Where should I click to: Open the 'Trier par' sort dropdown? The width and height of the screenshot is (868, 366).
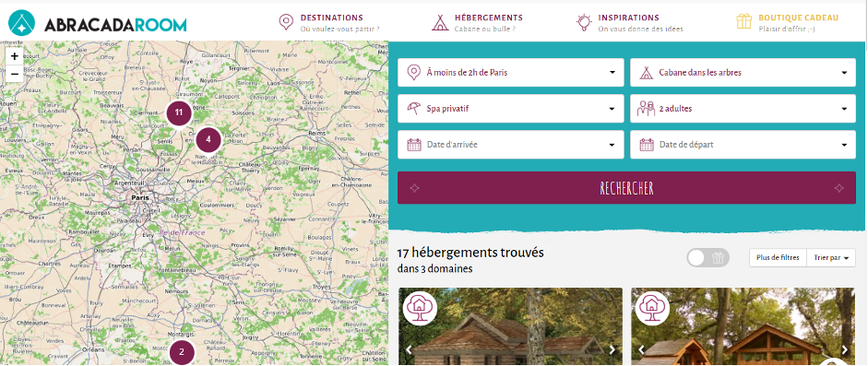pyautogui.click(x=831, y=257)
